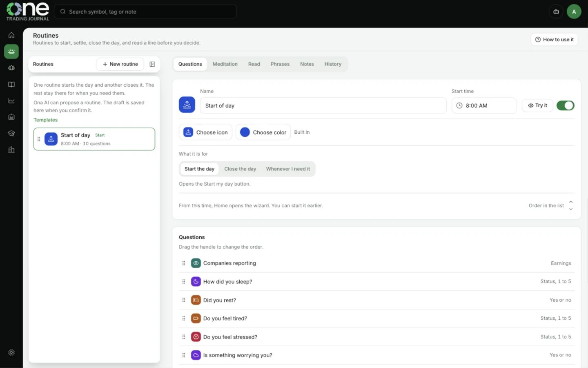Click the eye icon of Companies reporting
This screenshot has height=368, width=588.
(196, 263)
